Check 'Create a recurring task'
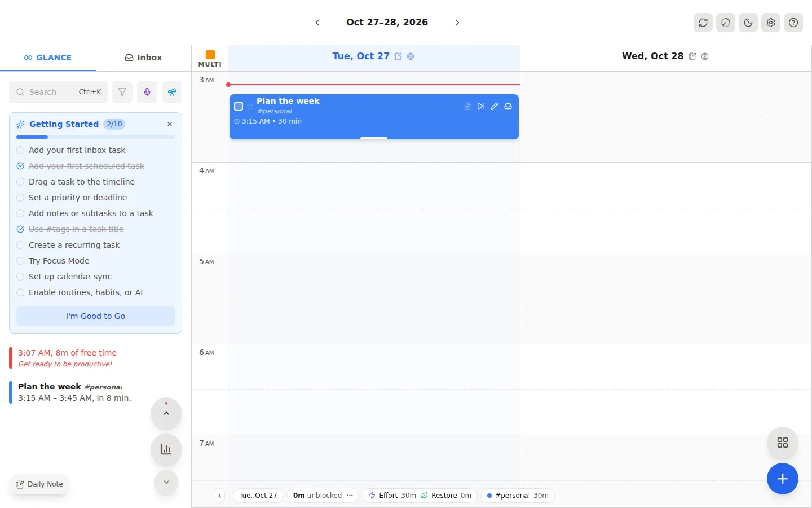This screenshot has height=508, width=812. click(20, 245)
